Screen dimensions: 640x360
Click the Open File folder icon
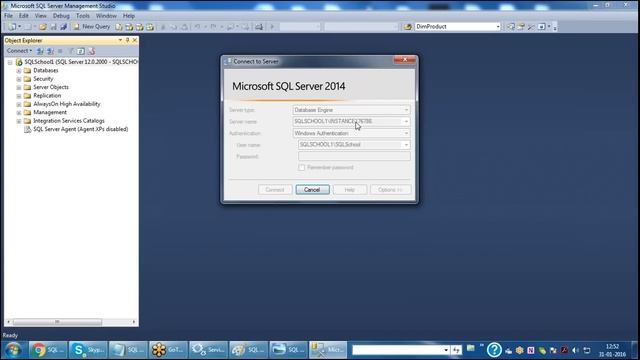(x=42, y=27)
